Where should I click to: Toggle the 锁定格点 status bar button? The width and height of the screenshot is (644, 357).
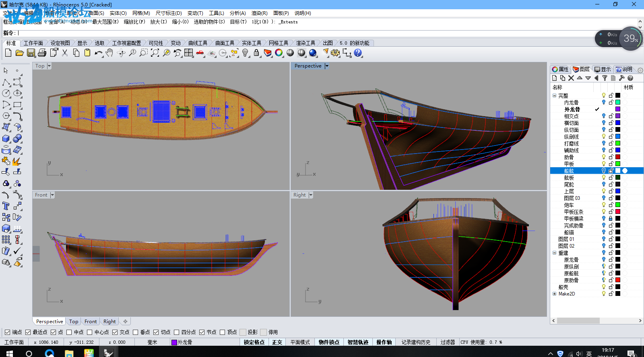click(254, 342)
